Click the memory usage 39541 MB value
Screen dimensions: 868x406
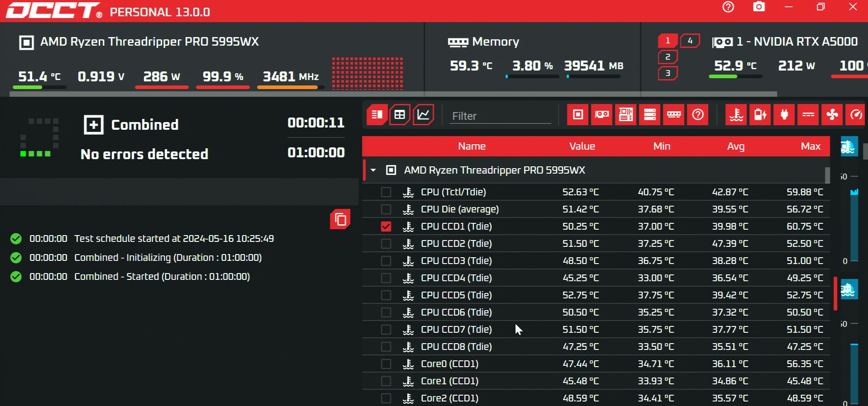click(593, 66)
